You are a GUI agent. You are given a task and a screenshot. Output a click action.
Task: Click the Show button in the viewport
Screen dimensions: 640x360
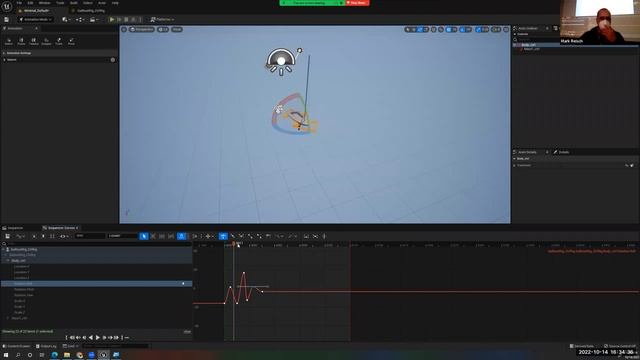(x=177, y=29)
